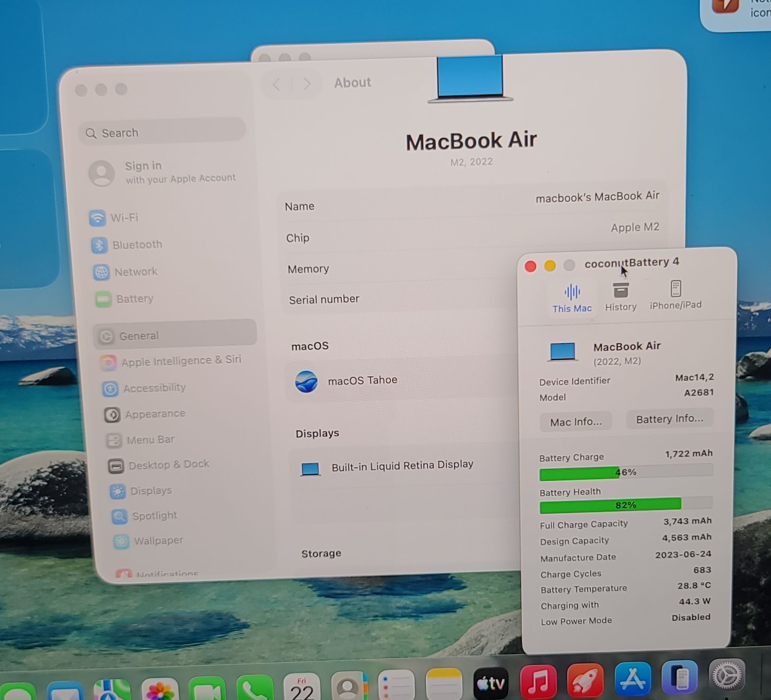Open Reminders from the Dock
Image resolution: width=771 pixels, height=700 pixels.
[x=396, y=686]
